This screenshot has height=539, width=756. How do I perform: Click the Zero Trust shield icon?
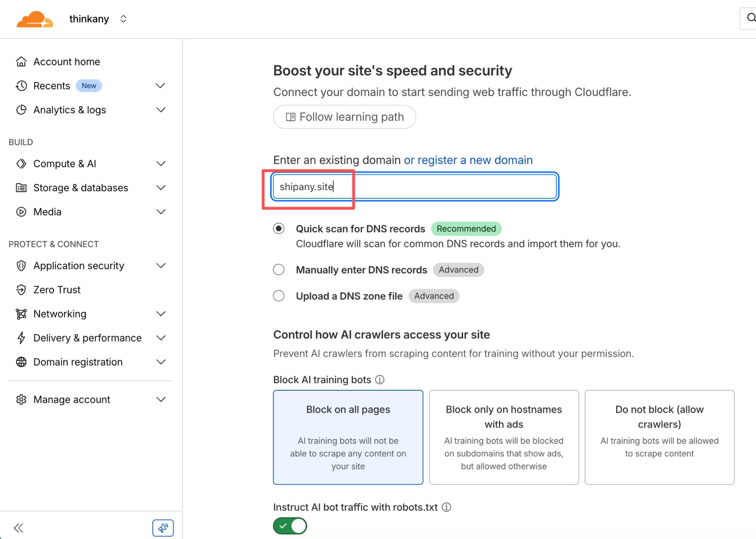tap(21, 290)
